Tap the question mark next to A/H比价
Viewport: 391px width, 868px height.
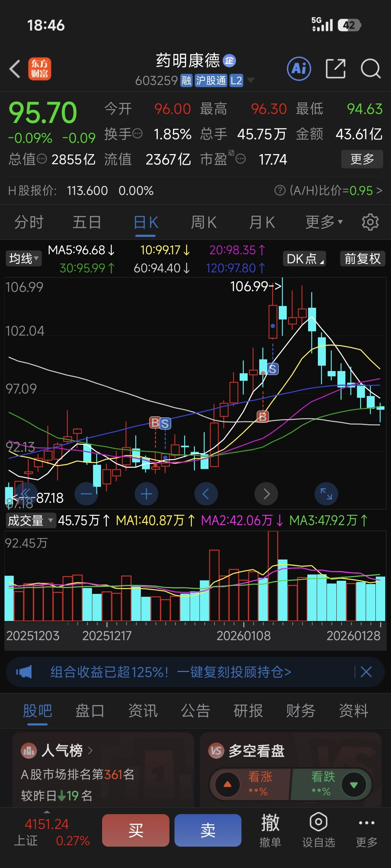[x=280, y=190]
